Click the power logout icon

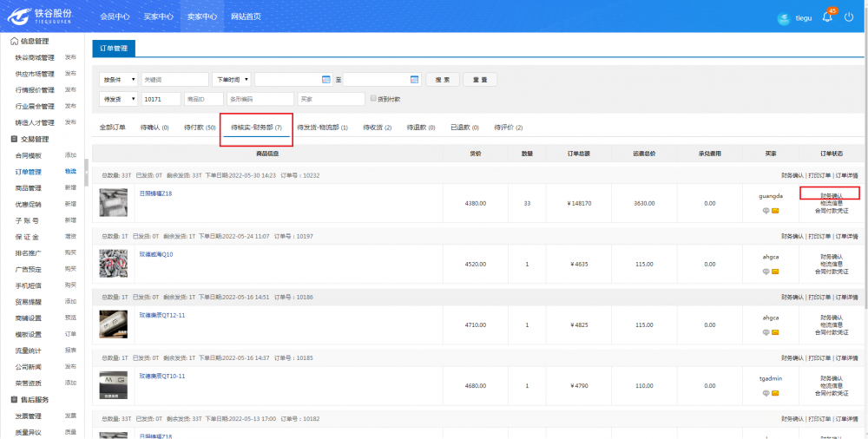848,16
